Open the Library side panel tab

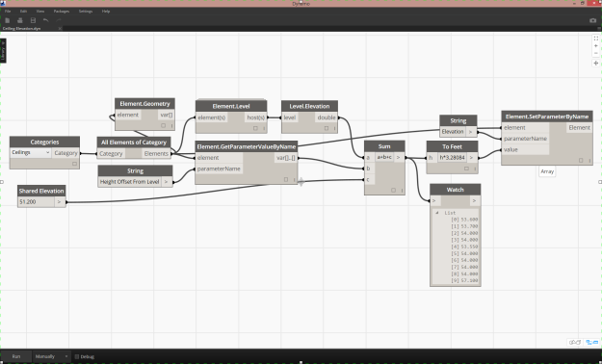(x=3, y=50)
